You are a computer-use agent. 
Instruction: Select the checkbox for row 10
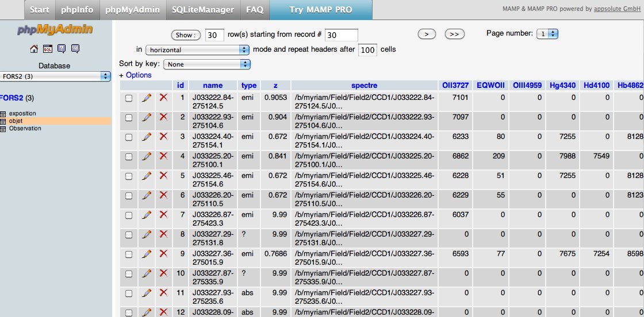(129, 273)
